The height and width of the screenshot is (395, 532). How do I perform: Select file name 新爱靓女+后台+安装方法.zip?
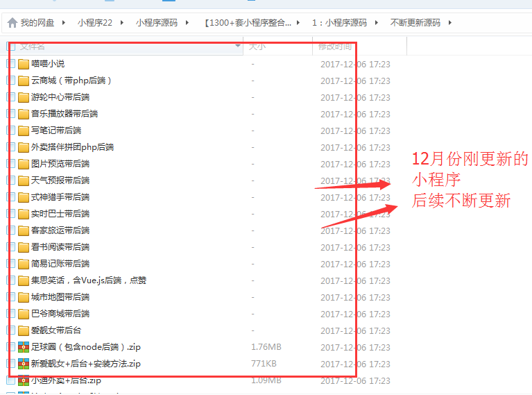86,364
